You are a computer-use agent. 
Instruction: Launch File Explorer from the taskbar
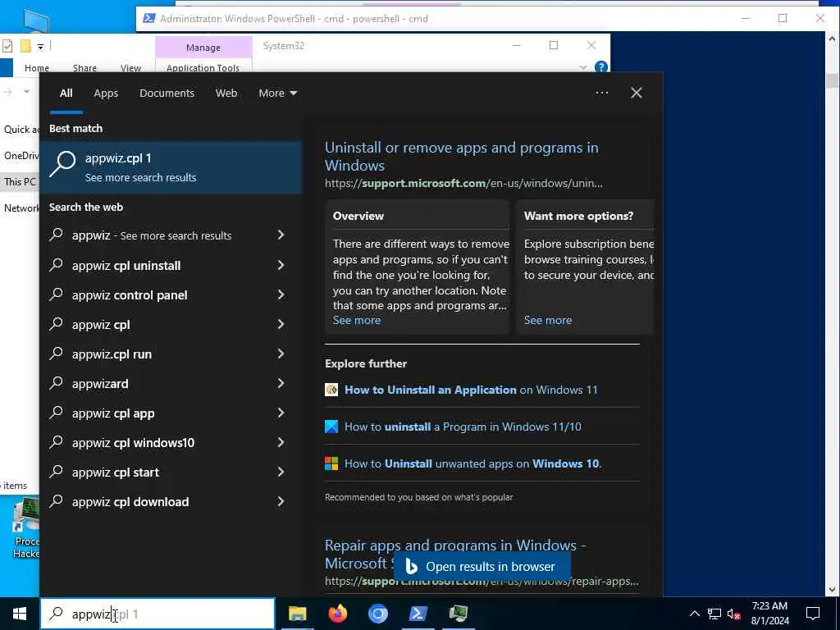click(x=297, y=614)
